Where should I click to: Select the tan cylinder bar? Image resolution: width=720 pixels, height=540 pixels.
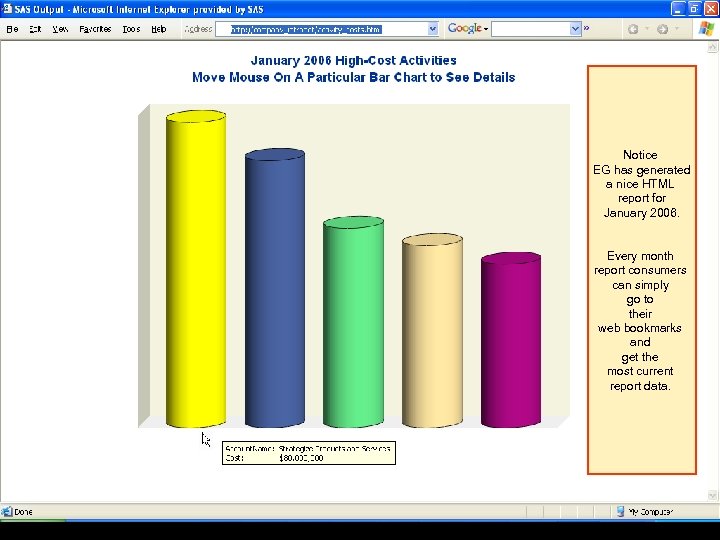point(433,330)
